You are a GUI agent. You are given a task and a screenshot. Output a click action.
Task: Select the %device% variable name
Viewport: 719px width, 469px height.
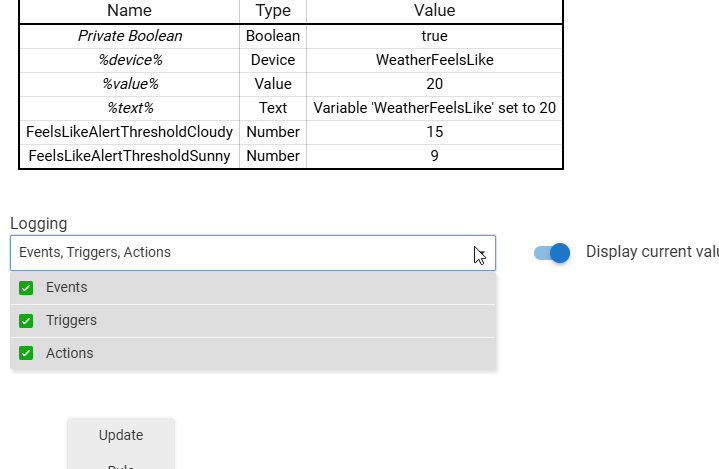(x=130, y=60)
